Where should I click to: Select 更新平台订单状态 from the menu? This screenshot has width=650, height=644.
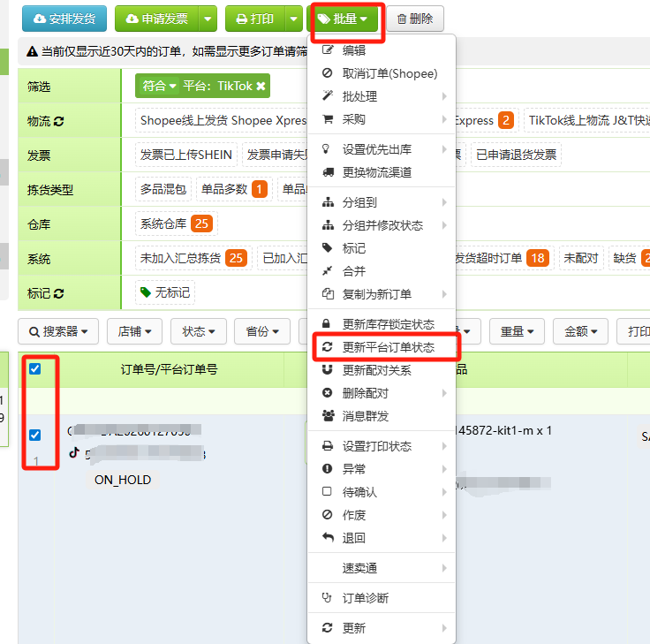389,347
